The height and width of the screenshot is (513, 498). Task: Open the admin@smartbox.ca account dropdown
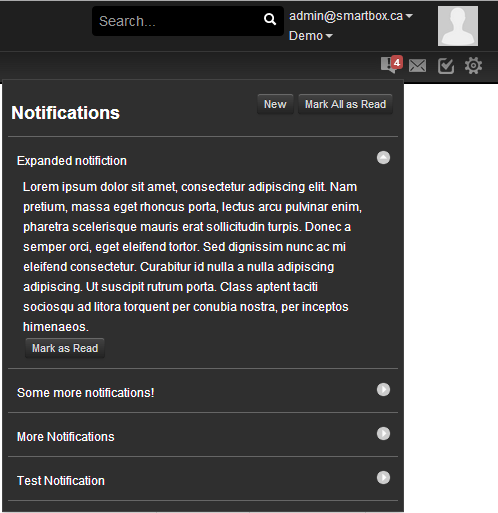point(351,16)
